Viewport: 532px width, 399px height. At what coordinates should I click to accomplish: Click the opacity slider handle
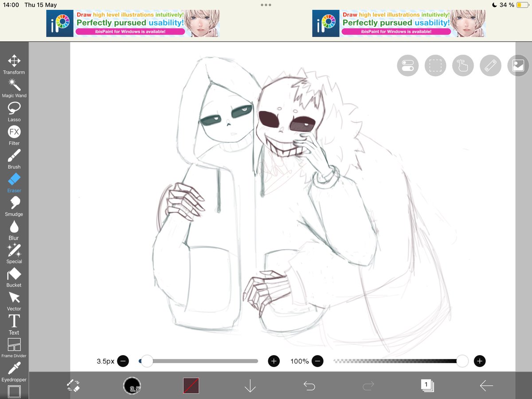click(462, 361)
